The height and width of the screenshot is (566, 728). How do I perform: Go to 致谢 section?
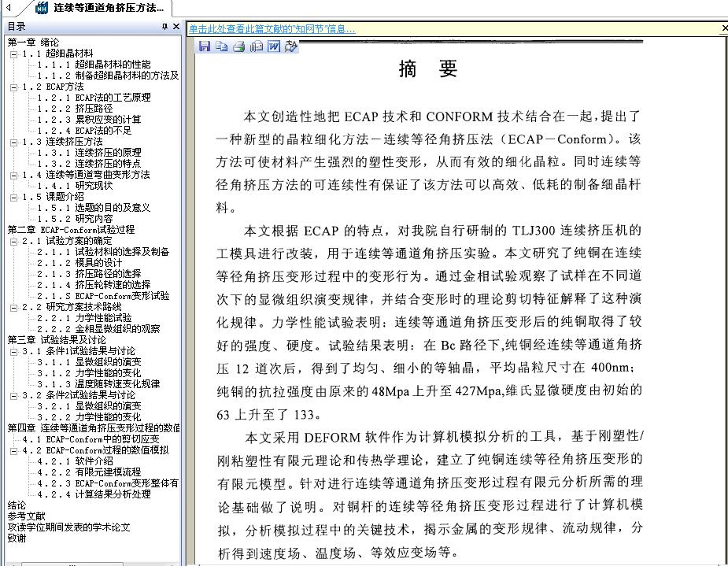(17, 538)
